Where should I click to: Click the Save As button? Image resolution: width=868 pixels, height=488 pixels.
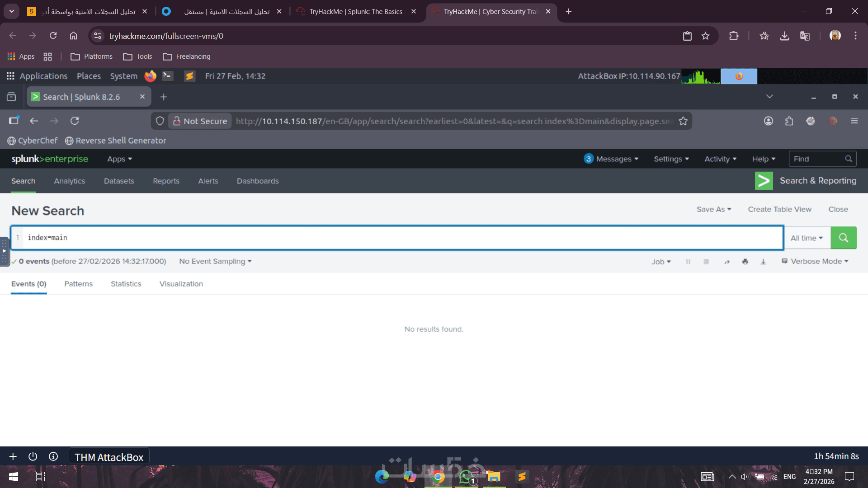[713, 209]
